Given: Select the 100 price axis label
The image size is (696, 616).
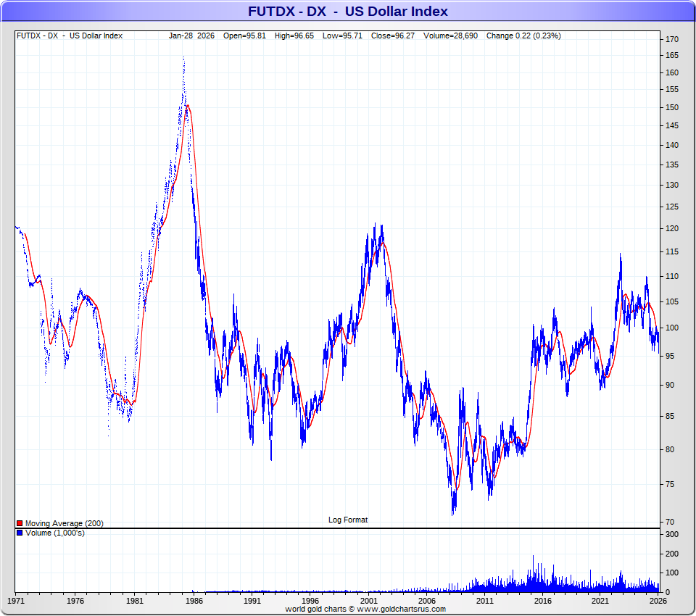Looking at the screenshot, I should 672,328.
